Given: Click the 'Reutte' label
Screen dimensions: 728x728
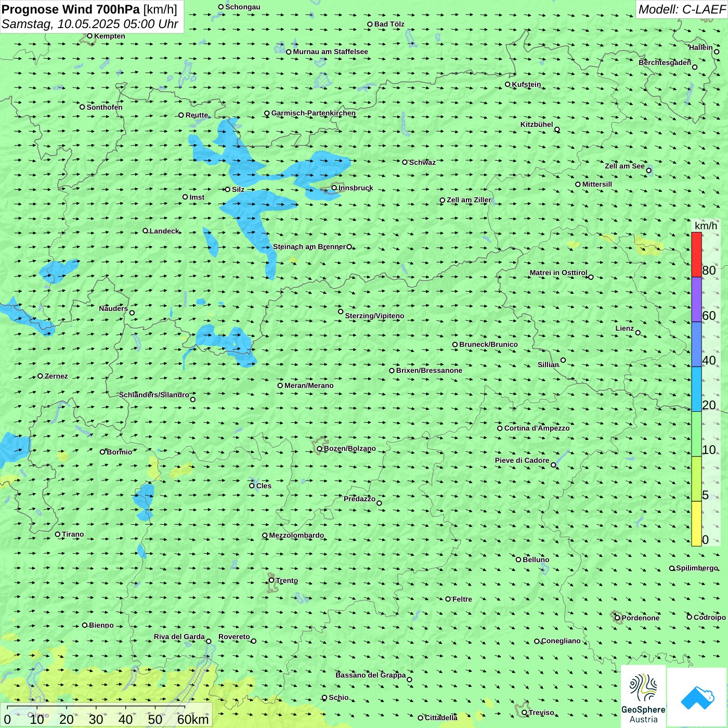Looking at the screenshot, I should tap(197, 115).
